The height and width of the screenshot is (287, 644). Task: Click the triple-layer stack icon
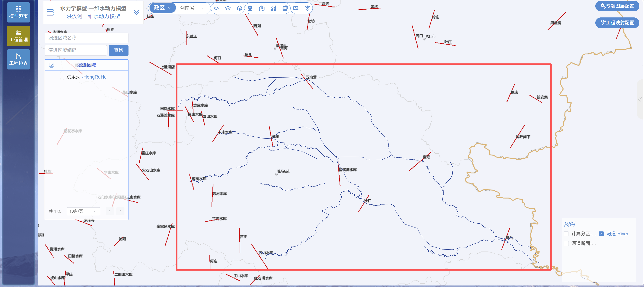[239, 8]
